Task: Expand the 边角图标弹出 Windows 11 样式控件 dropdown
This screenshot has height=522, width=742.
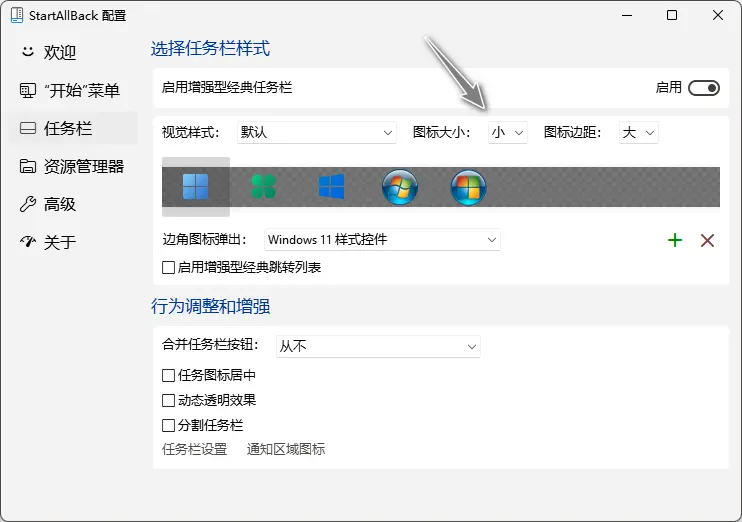Action: [382, 240]
